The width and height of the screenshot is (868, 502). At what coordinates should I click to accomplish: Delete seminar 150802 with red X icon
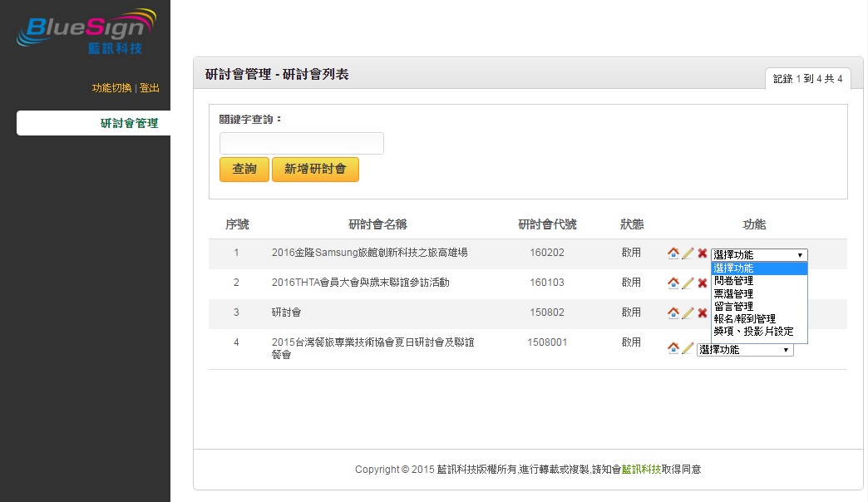[x=703, y=313]
